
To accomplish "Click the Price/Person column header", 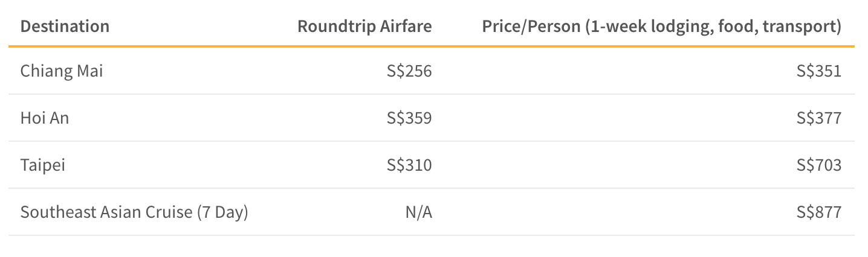I will pyautogui.click(x=662, y=27).
